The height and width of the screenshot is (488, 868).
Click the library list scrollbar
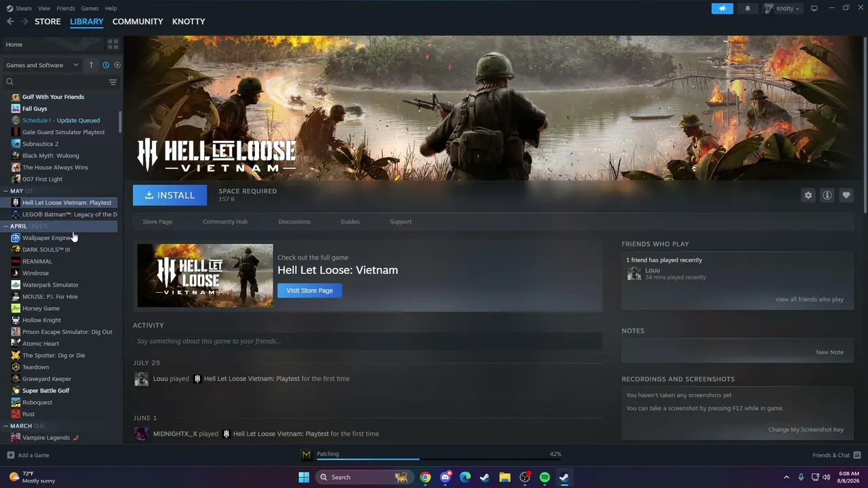click(x=120, y=122)
